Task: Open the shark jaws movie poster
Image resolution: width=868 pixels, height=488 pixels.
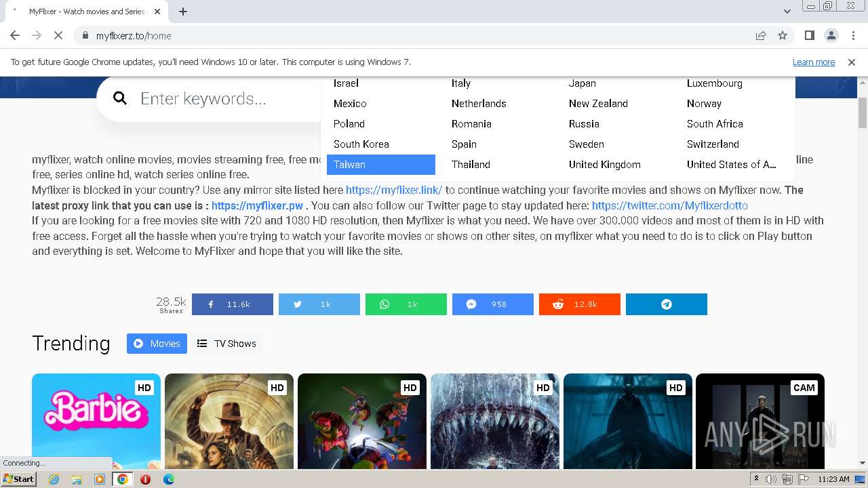Action: [495, 421]
